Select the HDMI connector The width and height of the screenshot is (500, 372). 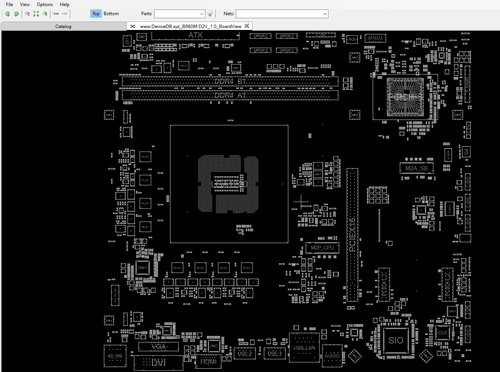pyautogui.click(x=209, y=361)
